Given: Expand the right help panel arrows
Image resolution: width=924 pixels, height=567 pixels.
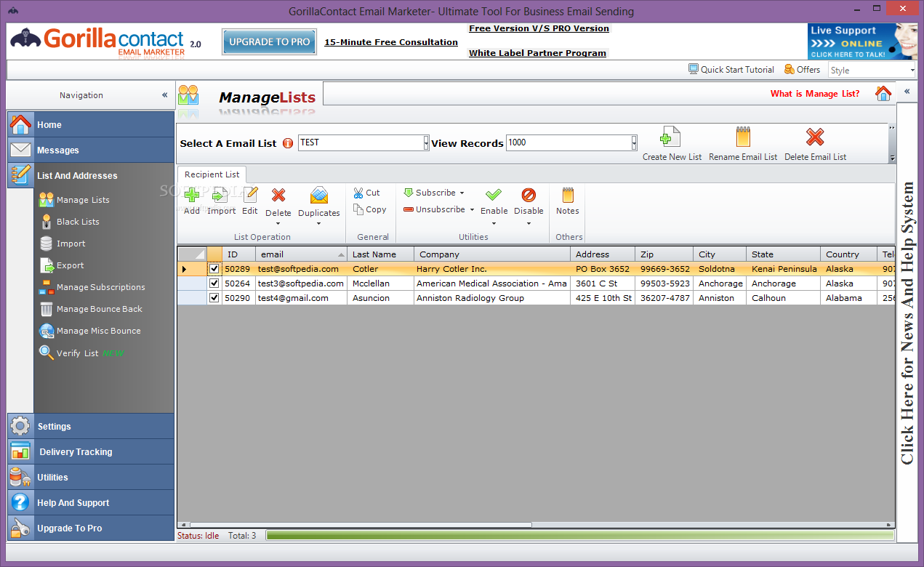Looking at the screenshot, I should point(907,92).
